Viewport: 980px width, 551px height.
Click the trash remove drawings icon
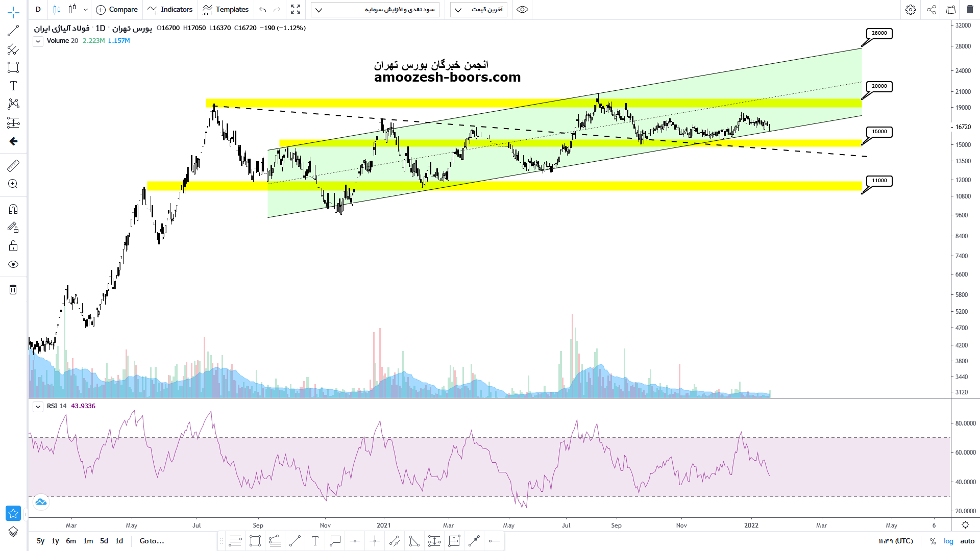pos(13,290)
